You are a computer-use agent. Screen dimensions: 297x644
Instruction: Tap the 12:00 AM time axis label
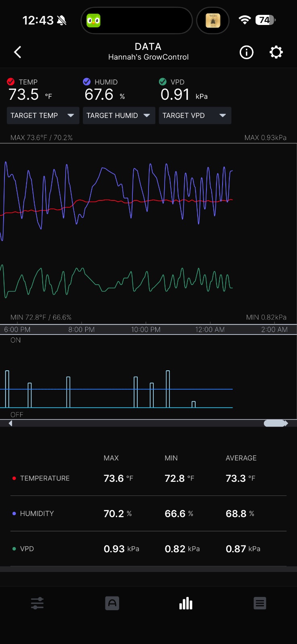(210, 330)
